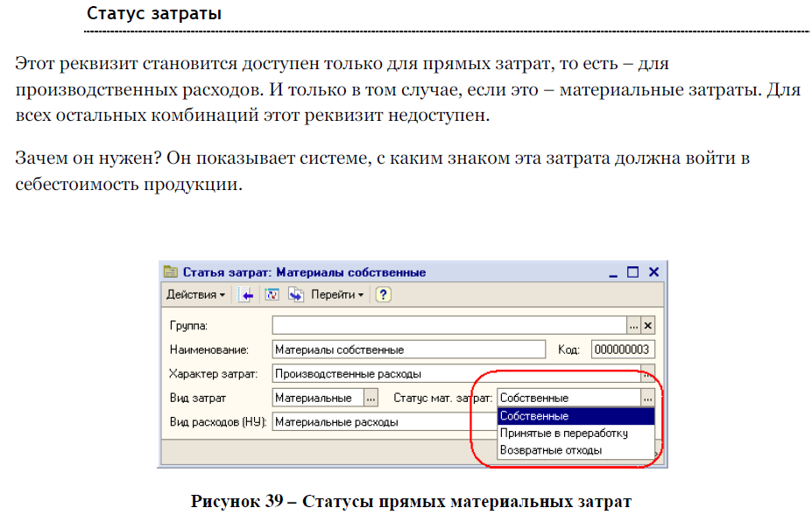Click the Вид расходов (НУ): label
Viewport: 812px width, 522px height.
click(x=218, y=422)
